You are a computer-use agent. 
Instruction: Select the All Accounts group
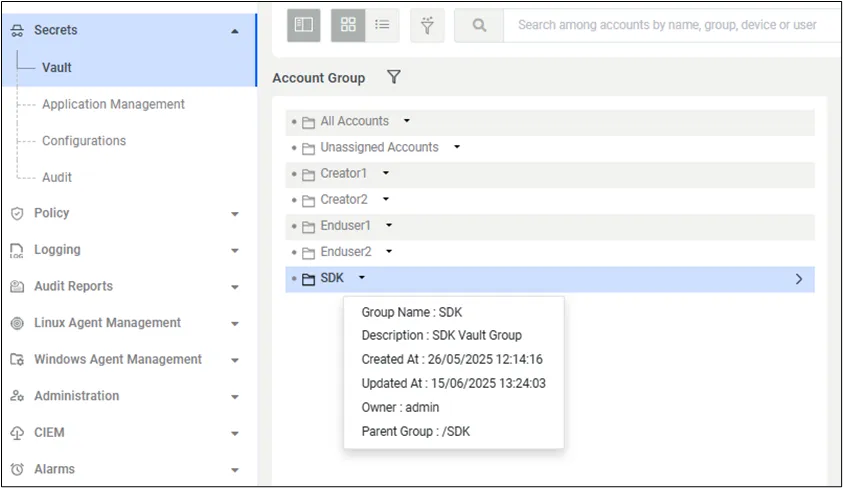coord(354,121)
